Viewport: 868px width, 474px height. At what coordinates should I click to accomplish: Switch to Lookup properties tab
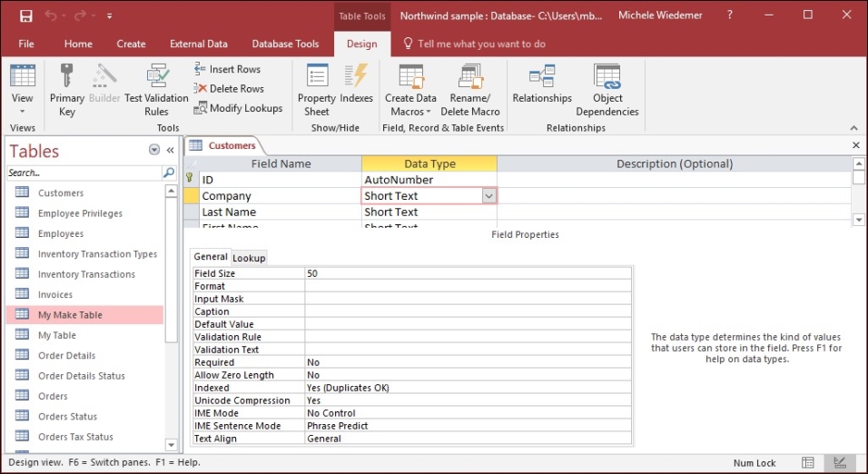pyautogui.click(x=249, y=258)
